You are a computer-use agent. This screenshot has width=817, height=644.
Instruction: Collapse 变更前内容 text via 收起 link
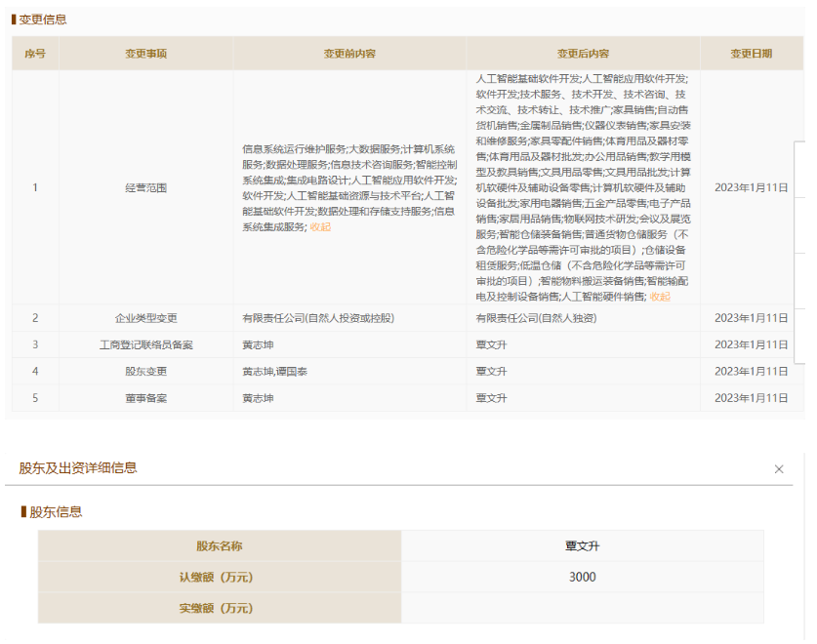[320, 226]
